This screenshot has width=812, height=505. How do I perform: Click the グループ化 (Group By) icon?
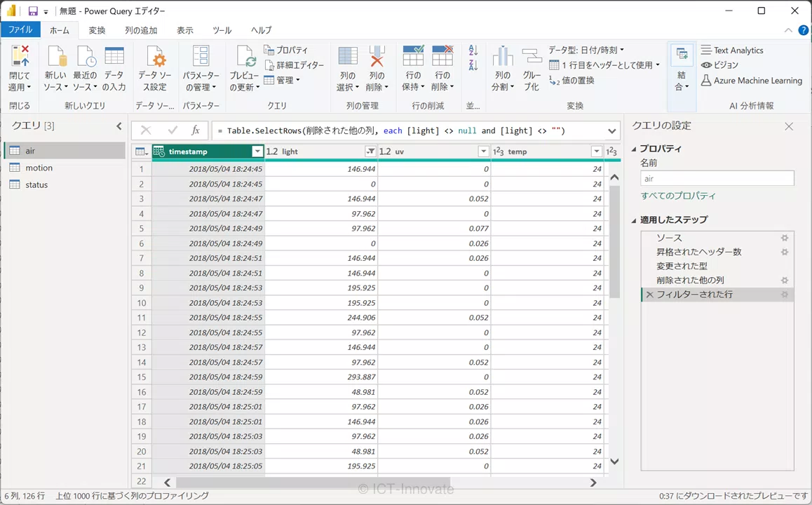click(x=532, y=56)
